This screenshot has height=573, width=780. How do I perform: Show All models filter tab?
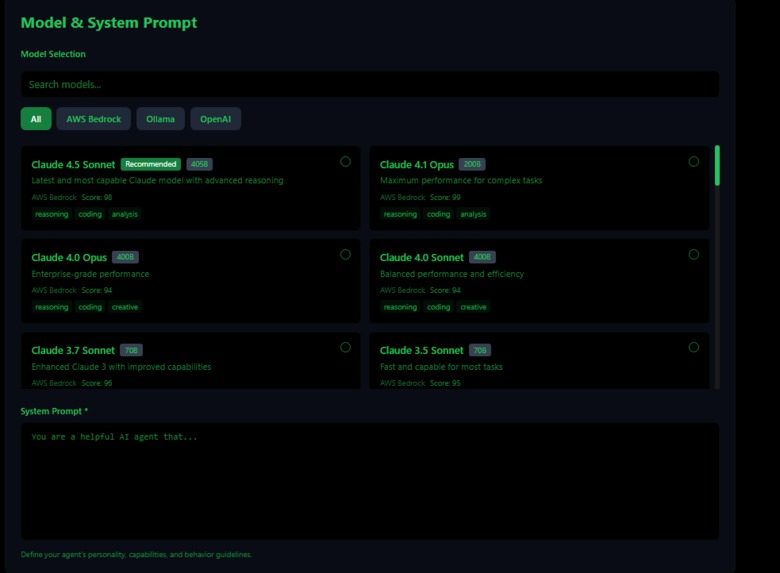click(36, 119)
